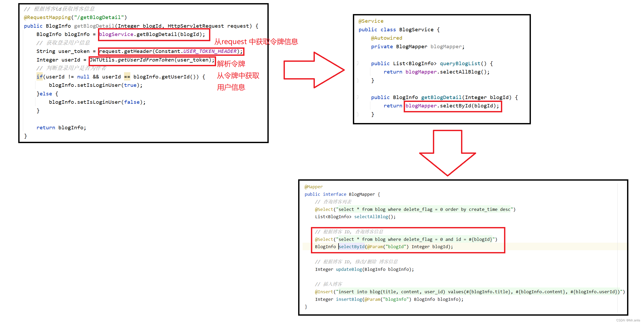This screenshot has height=324, width=644.
Task: Click 'blogInfo.getUserId()' in the if condition
Action: coord(166,77)
